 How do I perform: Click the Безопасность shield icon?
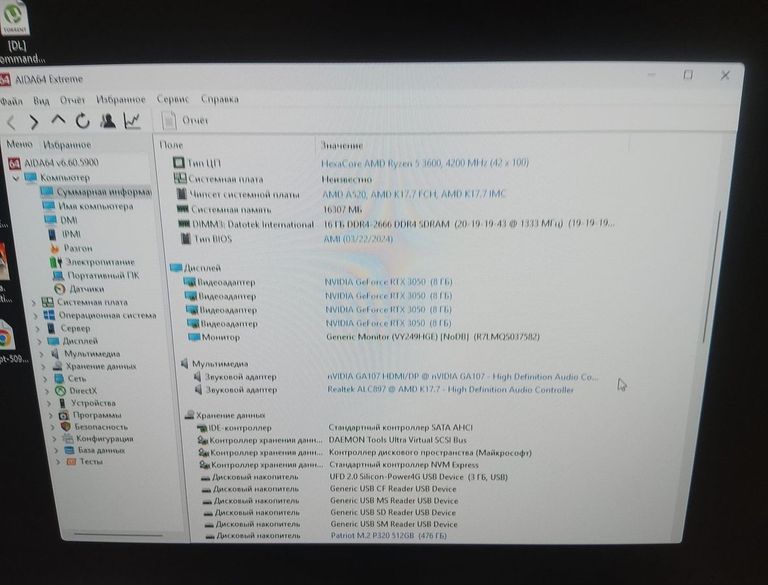click(x=66, y=427)
